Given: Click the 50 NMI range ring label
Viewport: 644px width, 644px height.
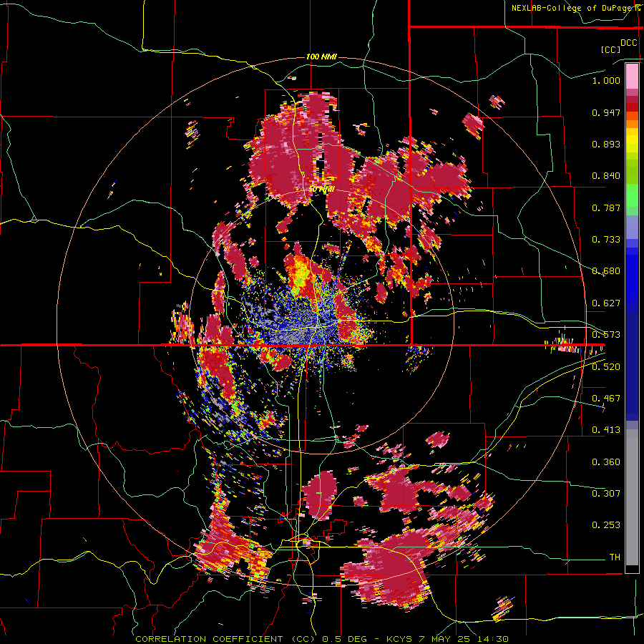Looking at the screenshot, I should click(x=321, y=190).
